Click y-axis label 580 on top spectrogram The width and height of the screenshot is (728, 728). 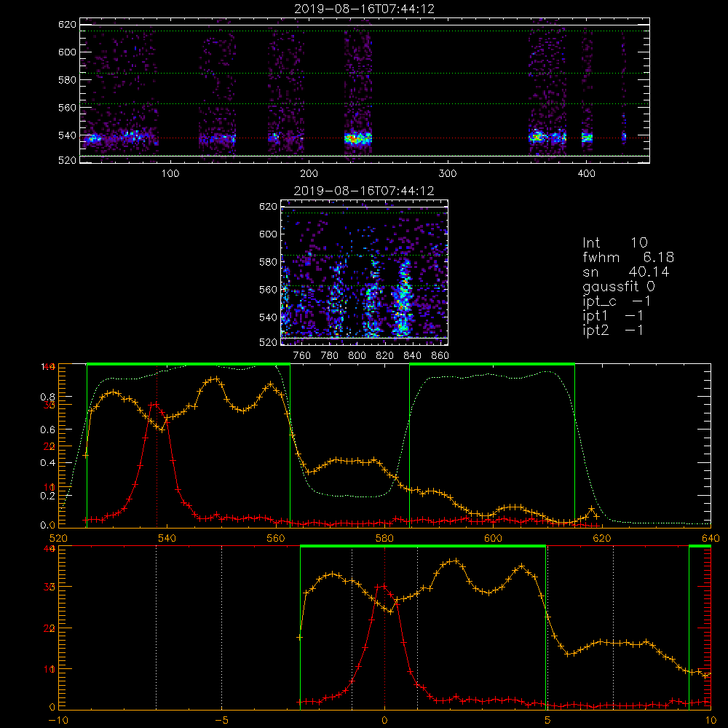coord(67,80)
